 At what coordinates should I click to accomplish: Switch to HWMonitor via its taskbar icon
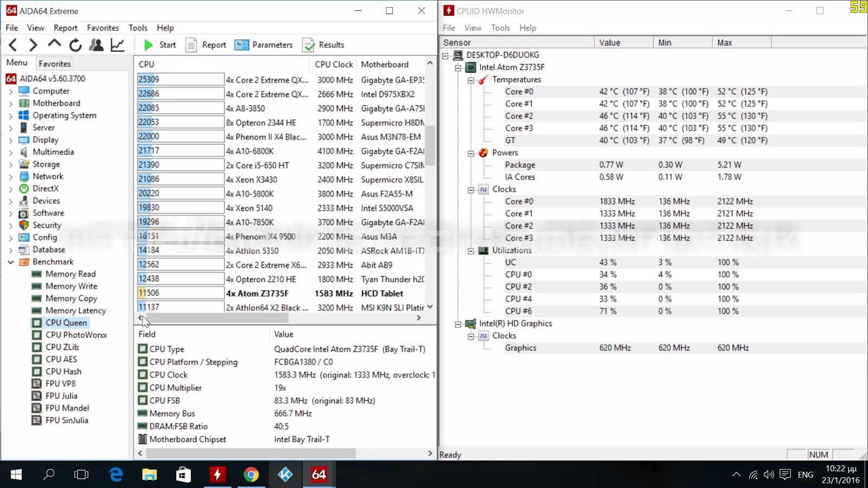(x=217, y=475)
